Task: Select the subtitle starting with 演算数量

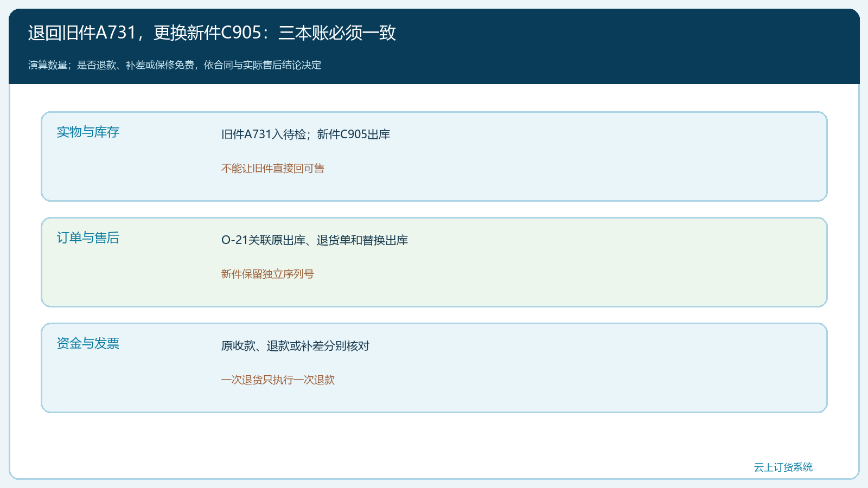Action: tap(175, 65)
